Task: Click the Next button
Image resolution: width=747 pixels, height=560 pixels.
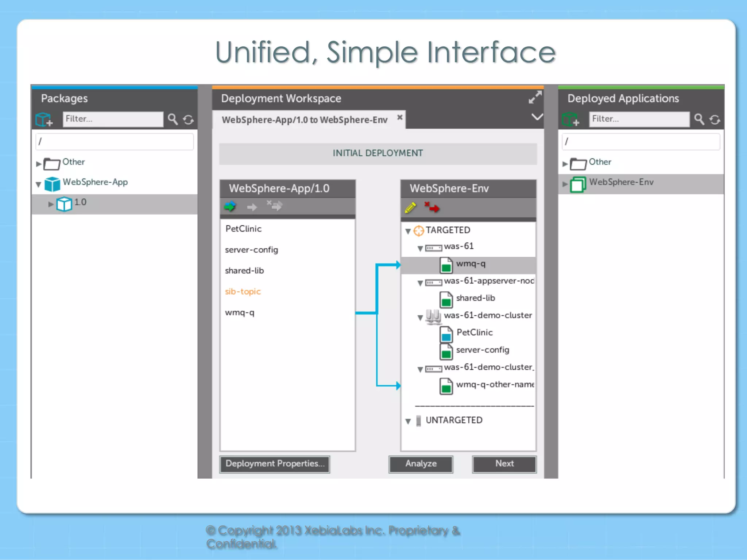Action: pos(504,464)
